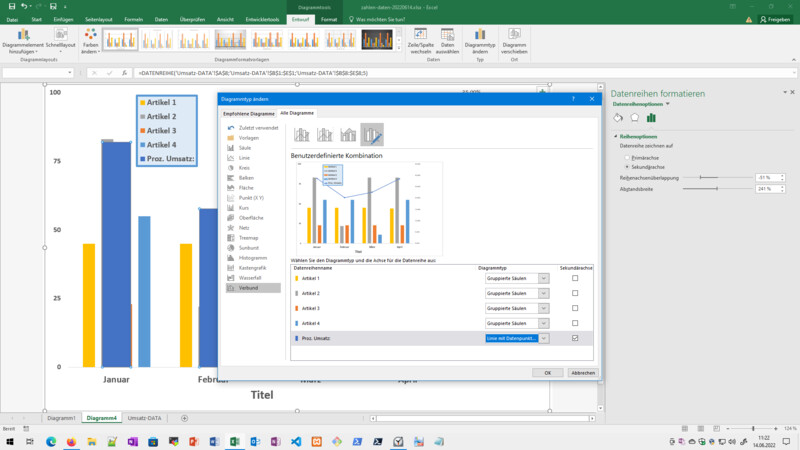Choose second combo chart subtype icon
800x450 pixels.
coord(324,135)
